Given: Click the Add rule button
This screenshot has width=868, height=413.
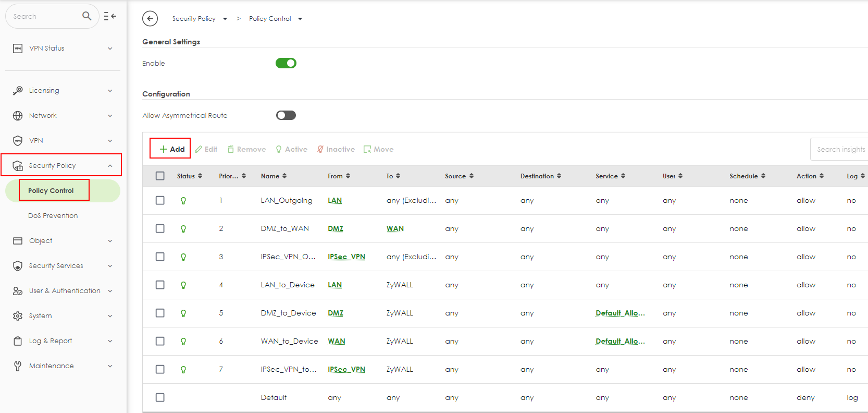Looking at the screenshot, I should pyautogui.click(x=171, y=149).
